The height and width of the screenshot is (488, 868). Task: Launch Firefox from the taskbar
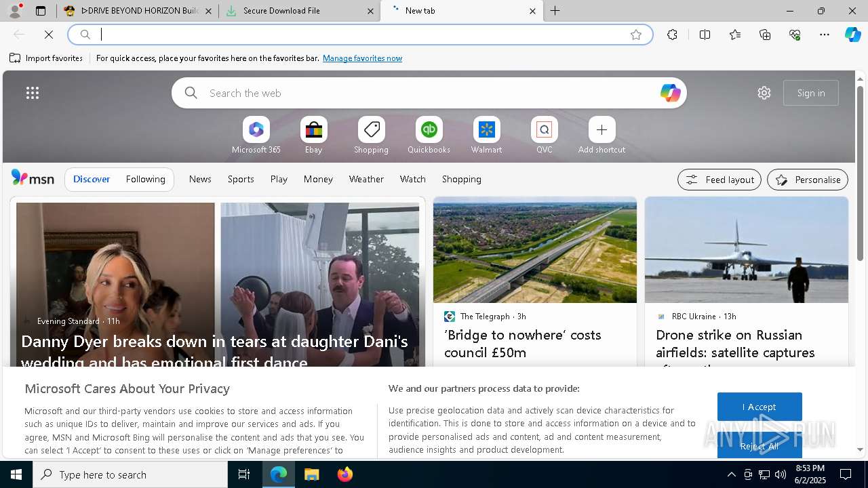click(345, 474)
